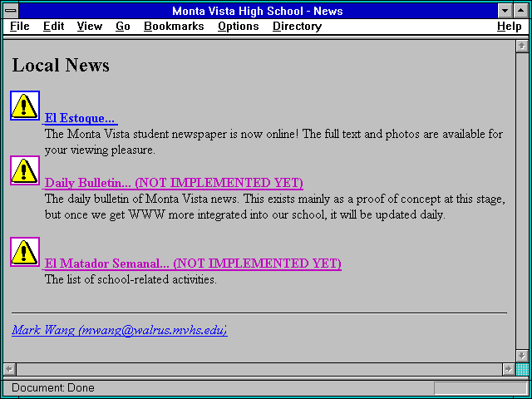Open the View menu
The width and height of the screenshot is (532, 399).
[90, 27]
